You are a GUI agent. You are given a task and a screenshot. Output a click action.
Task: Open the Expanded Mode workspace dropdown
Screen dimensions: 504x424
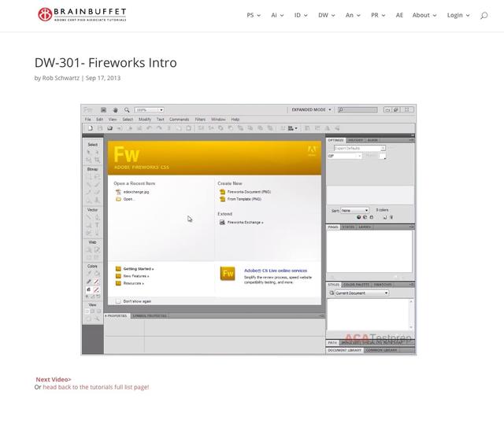(311, 110)
